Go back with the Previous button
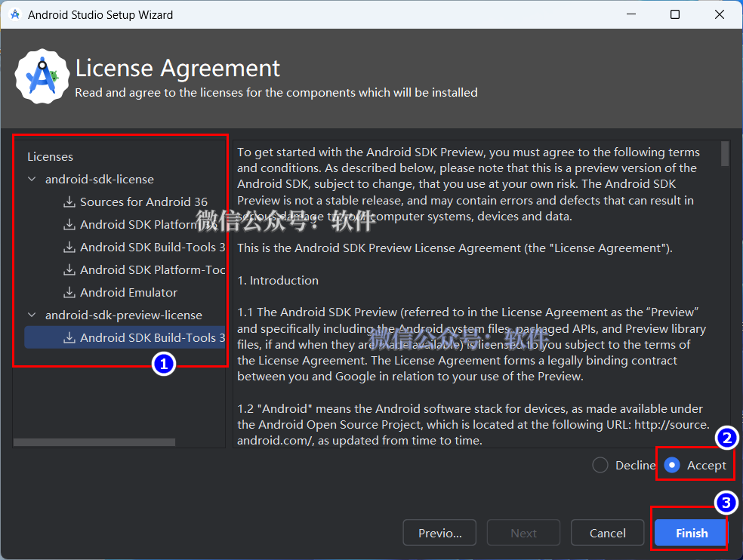 pyautogui.click(x=439, y=533)
